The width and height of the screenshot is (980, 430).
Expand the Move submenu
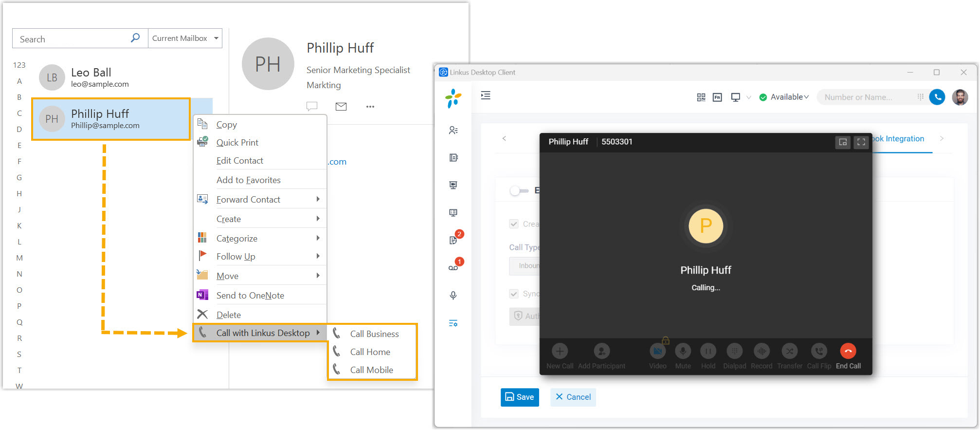[260, 276]
